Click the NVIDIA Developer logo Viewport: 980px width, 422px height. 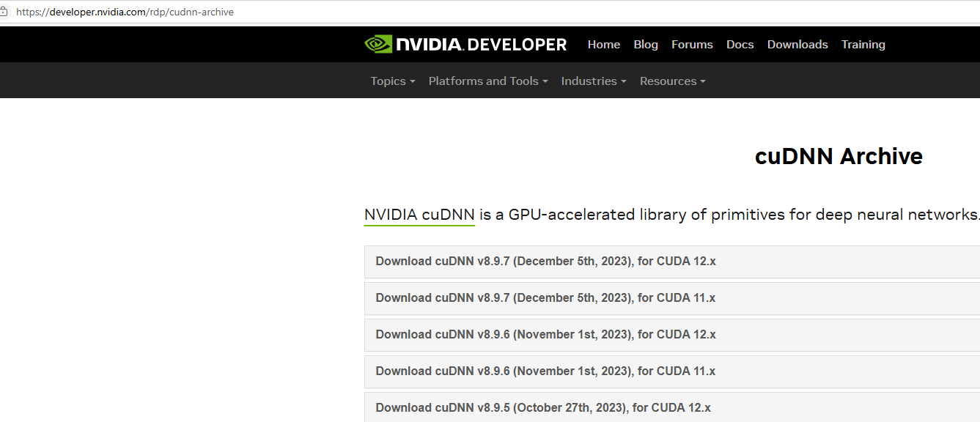click(x=465, y=45)
